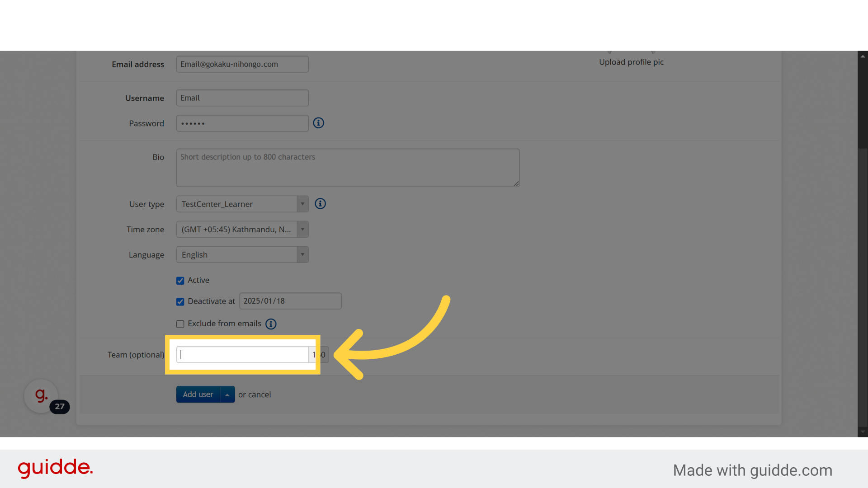Click the Password info icon
The height and width of the screenshot is (488, 868).
click(x=318, y=123)
